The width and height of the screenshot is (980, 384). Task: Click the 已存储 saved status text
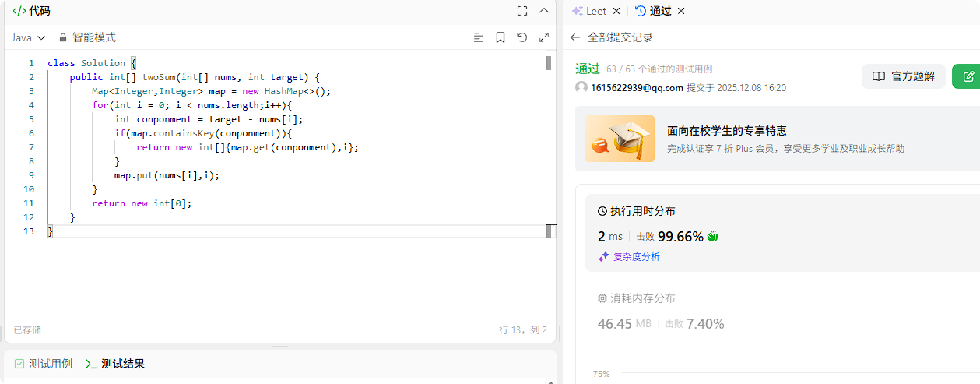pos(27,330)
